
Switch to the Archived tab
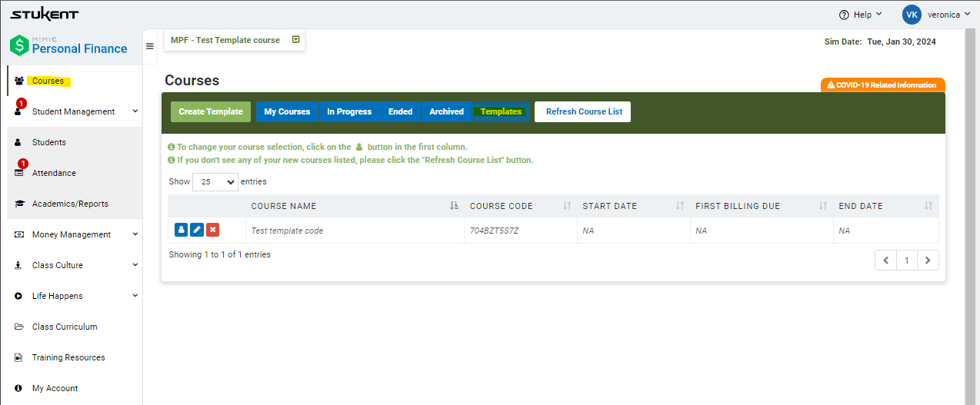pos(446,111)
